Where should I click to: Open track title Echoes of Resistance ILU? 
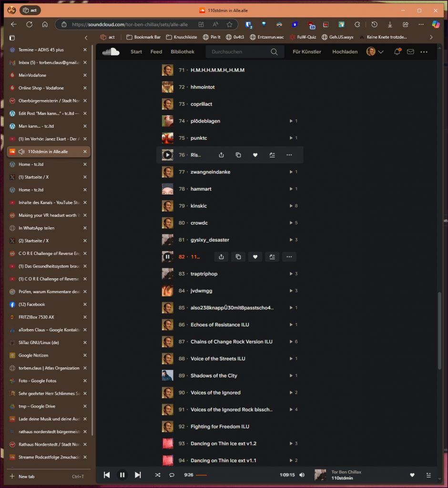tap(220, 325)
